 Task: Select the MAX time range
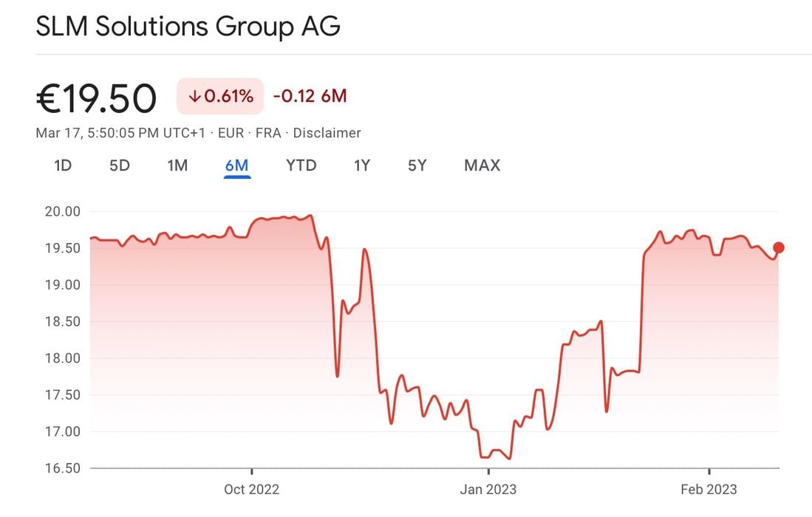pyautogui.click(x=482, y=165)
